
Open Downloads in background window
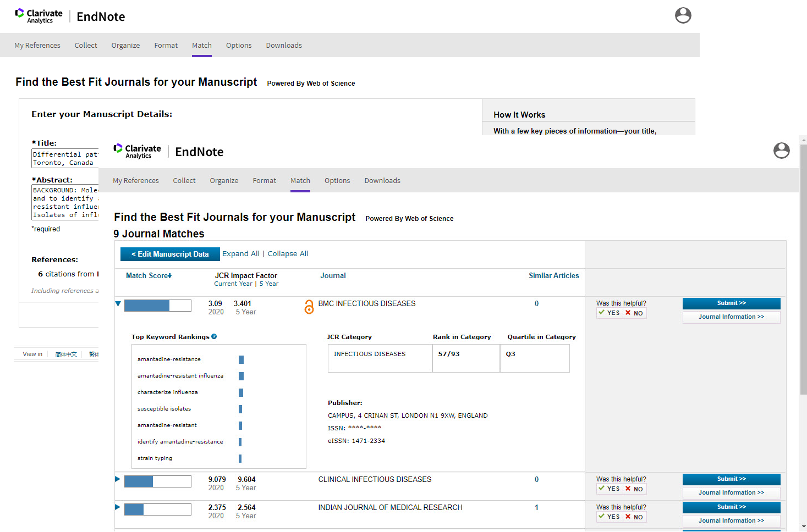(x=284, y=45)
